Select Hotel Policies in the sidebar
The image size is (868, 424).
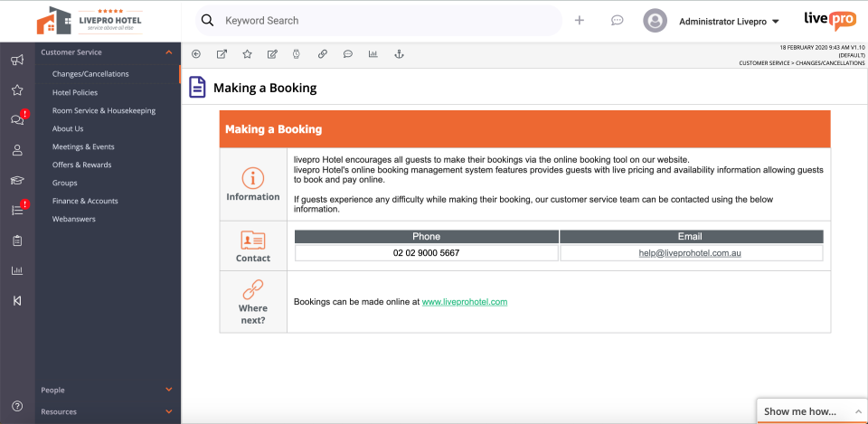point(75,92)
